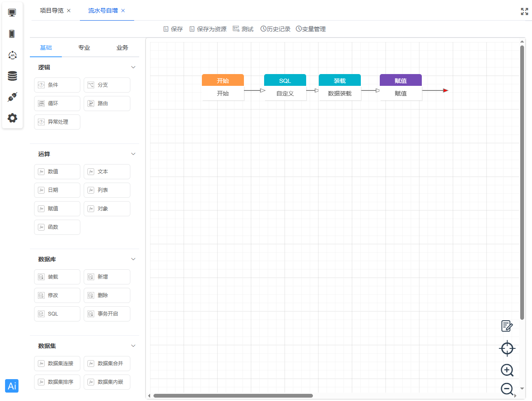Open the plug connector icon in sidebar

(x=12, y=97)
